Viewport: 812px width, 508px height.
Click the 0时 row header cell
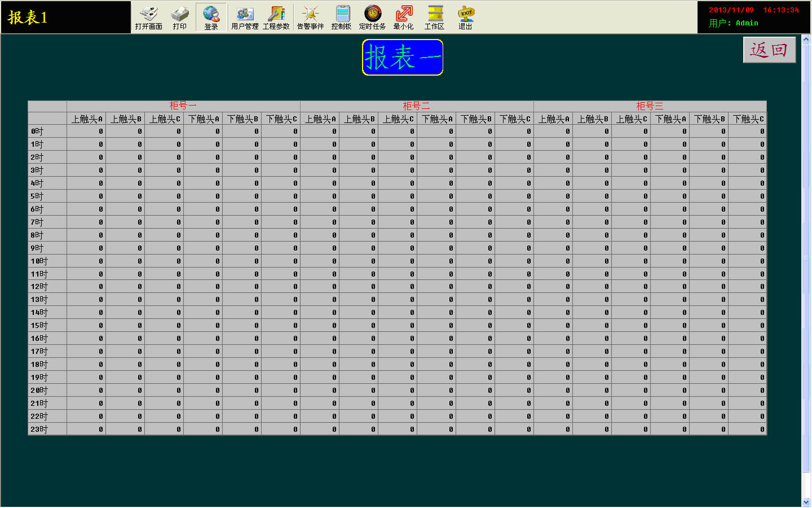(x=47, y=132)
